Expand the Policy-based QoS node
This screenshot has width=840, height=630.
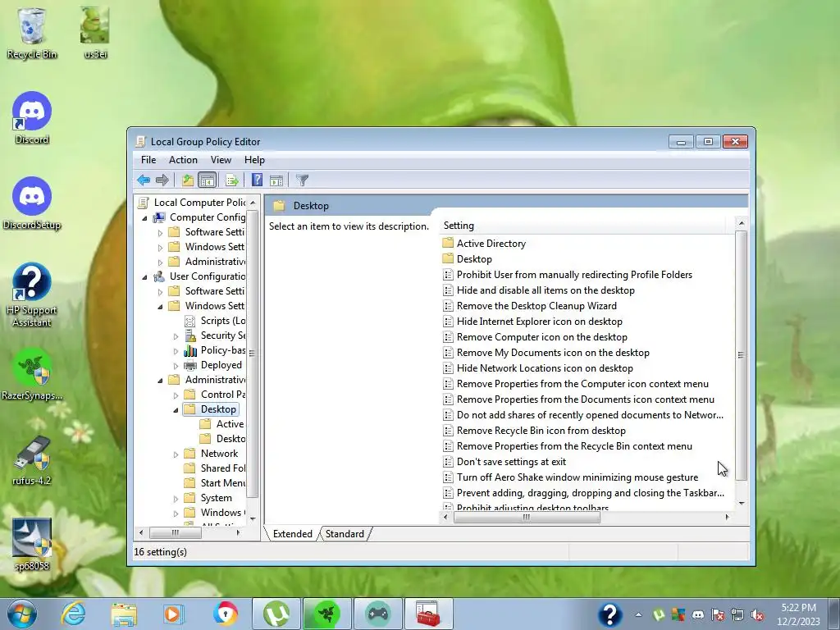point(176,351)
